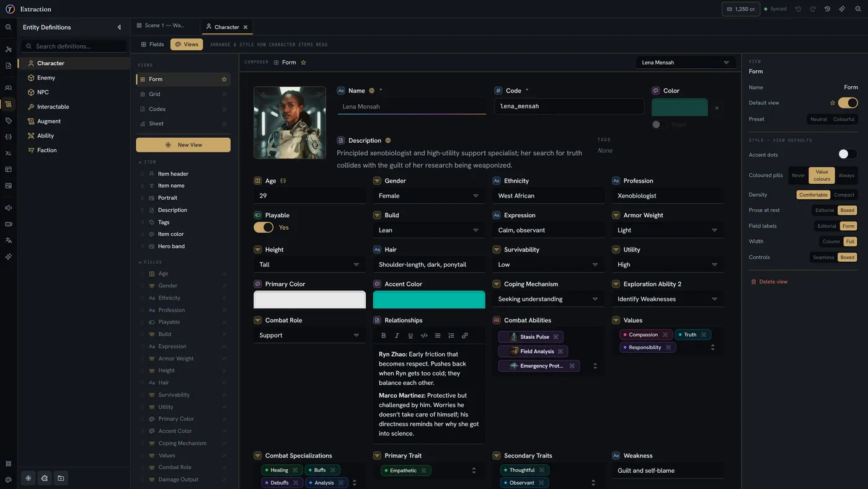Click the undo icon in top bar
The width and height of the screenshot is (868, 489).
click(798, 9)
